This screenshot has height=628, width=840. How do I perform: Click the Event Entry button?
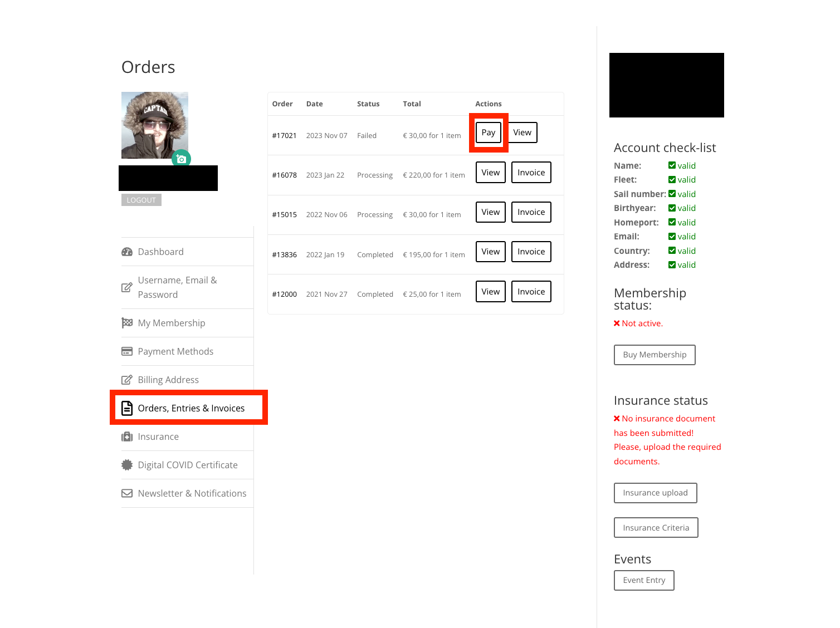(x=644, y=580)
